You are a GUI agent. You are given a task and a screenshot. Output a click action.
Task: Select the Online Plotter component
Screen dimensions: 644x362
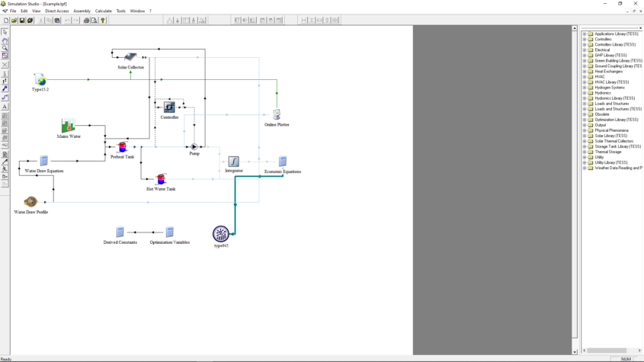(x=277, y=114)
